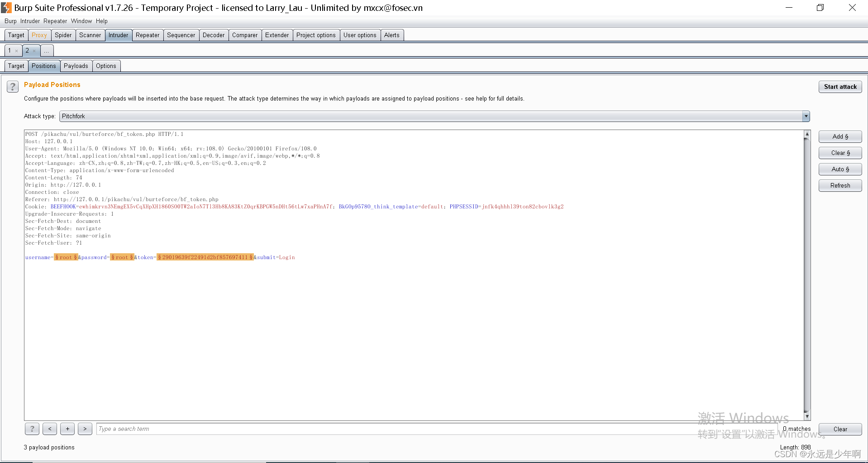
Task: Select the Intruder tool tab
Action: tap(119, 35)
